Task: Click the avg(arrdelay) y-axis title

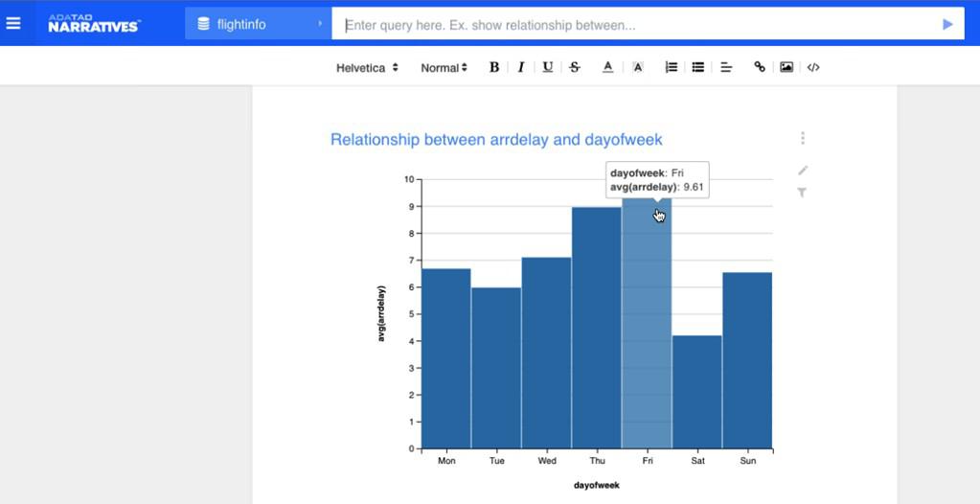Action: pyautogui.click(x=381, y=313)
